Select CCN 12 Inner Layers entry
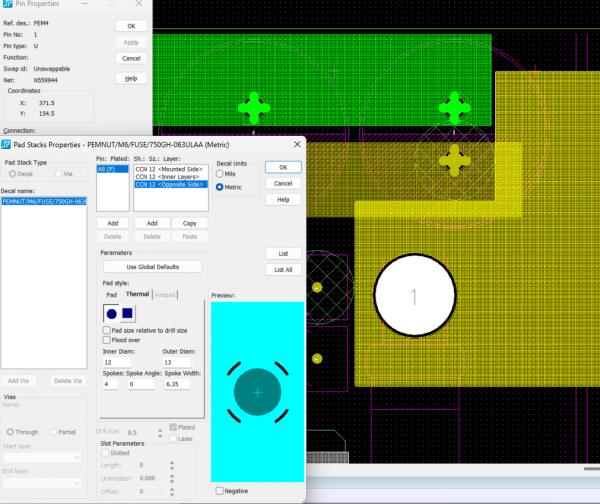 pyautogui.click(x=169, y=177)
